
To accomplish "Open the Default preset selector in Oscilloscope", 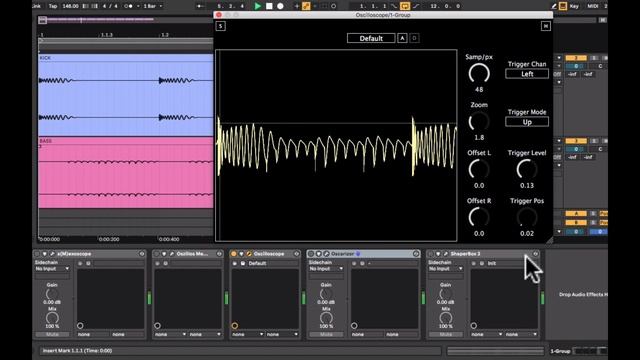I will click(371, 38).
